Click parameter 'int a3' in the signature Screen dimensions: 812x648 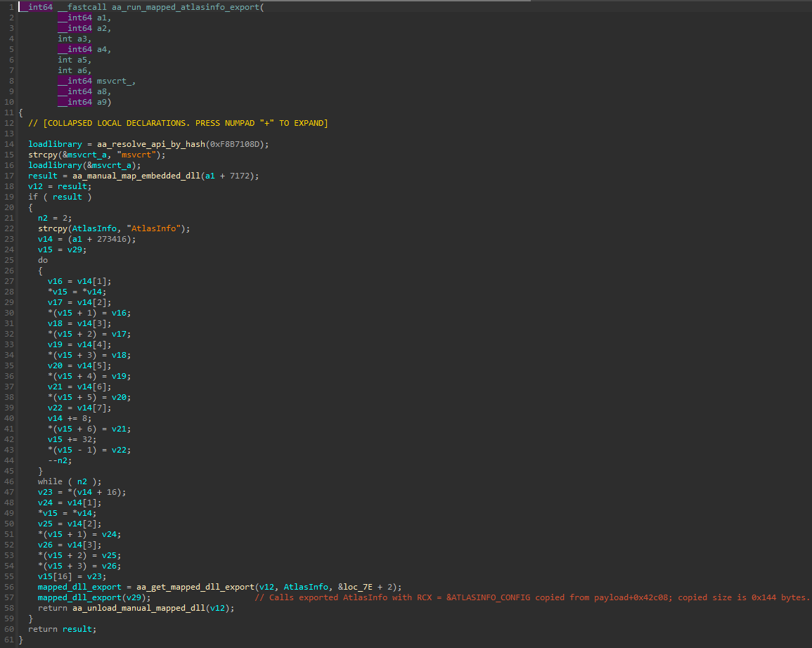tap(75, 39)
